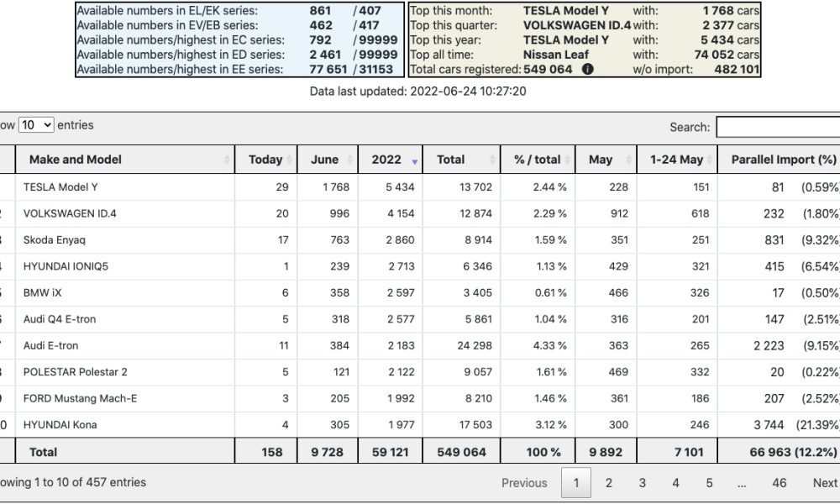Viewport: 840px width, 504px height.
Task: Switch to pagination page 5
Action: [x=709, y=482]
